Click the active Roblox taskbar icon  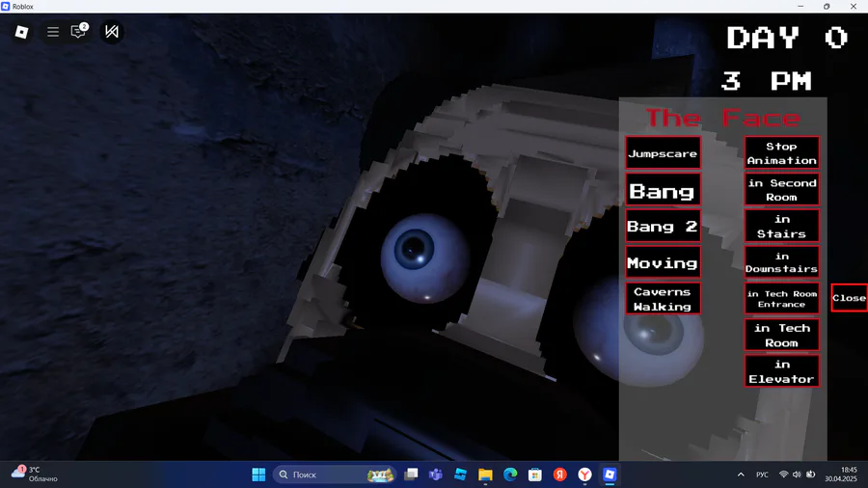click(610, 474)
